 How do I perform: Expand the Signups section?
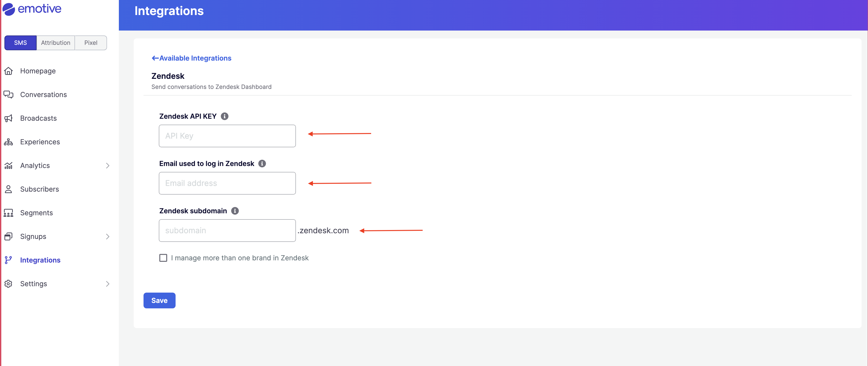[108, 236]
